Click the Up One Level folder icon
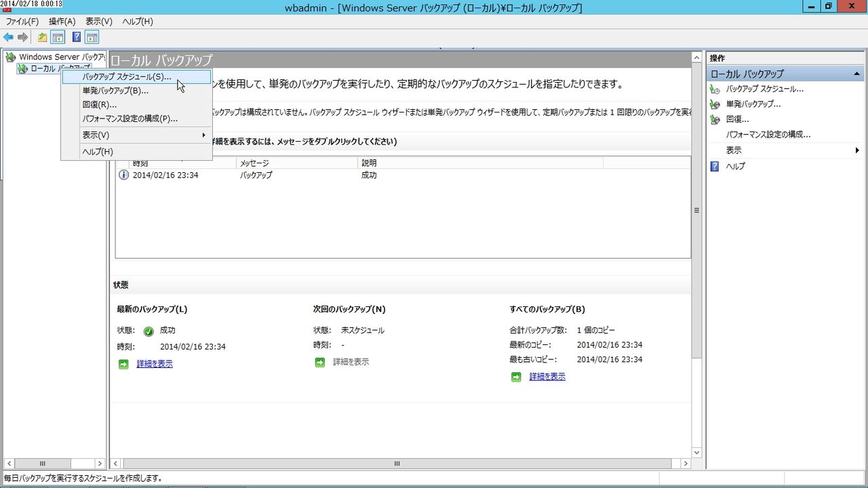The image size is (868, 488). [x=42, y=37]
